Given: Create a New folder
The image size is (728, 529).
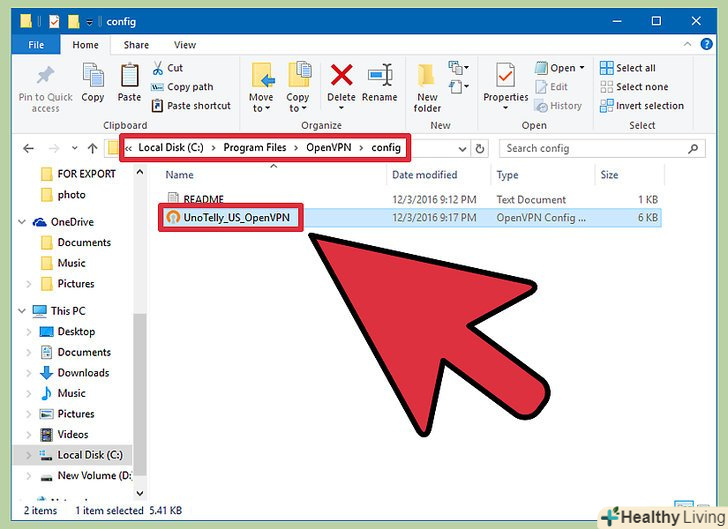Looking at the screenshot, I should [427, 88].
